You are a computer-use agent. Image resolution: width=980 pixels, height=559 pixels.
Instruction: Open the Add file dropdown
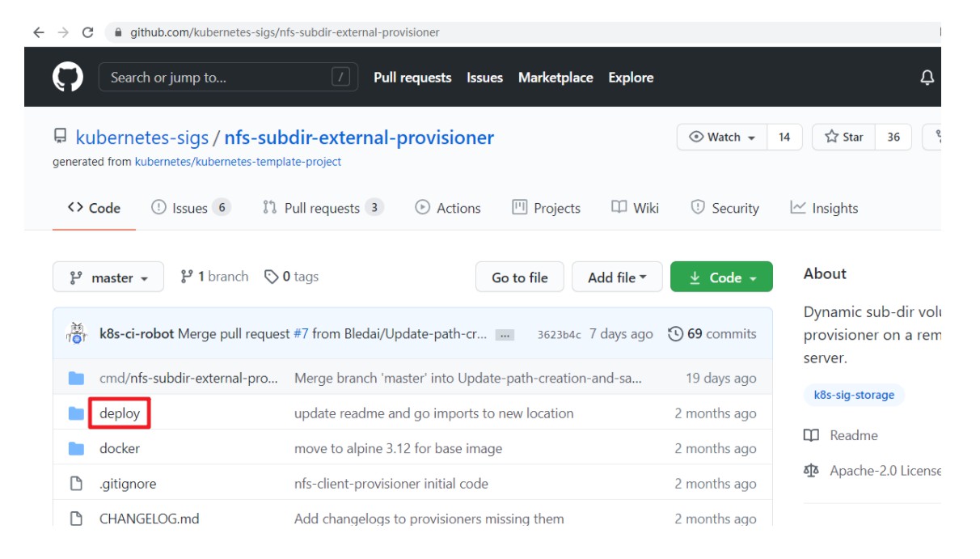coord(617,277)
